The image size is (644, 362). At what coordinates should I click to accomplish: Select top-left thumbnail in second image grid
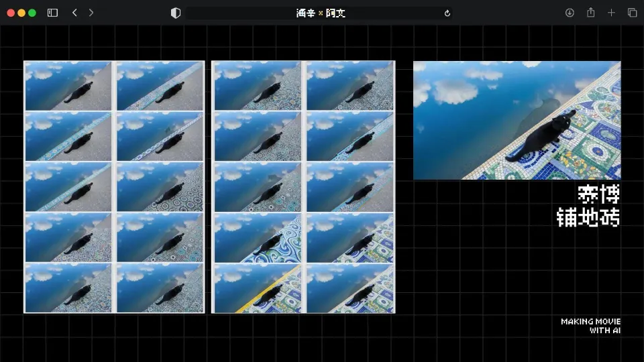pos(258,86)
